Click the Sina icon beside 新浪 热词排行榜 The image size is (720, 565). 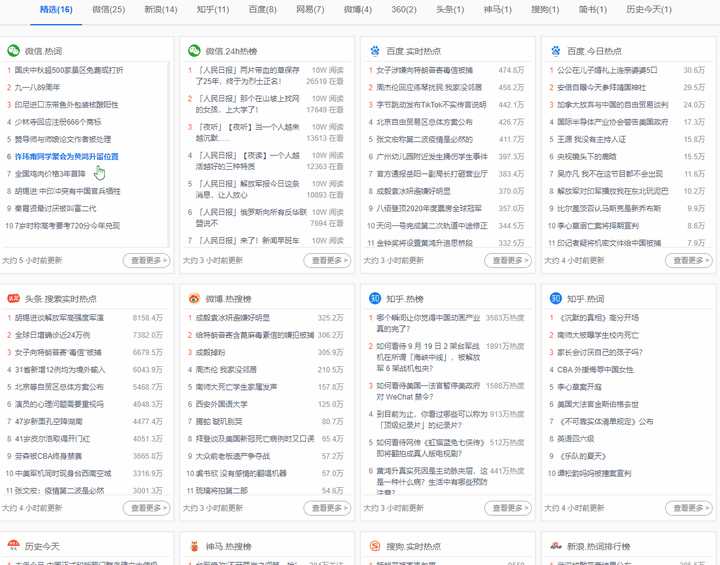click(x=556, y=546)
